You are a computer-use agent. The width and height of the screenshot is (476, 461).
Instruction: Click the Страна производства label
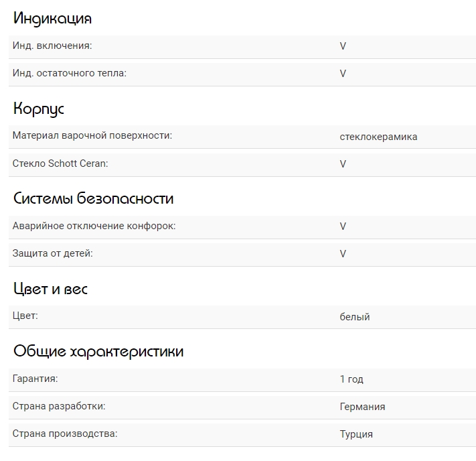pyautogui.click(x=64, y=434)
